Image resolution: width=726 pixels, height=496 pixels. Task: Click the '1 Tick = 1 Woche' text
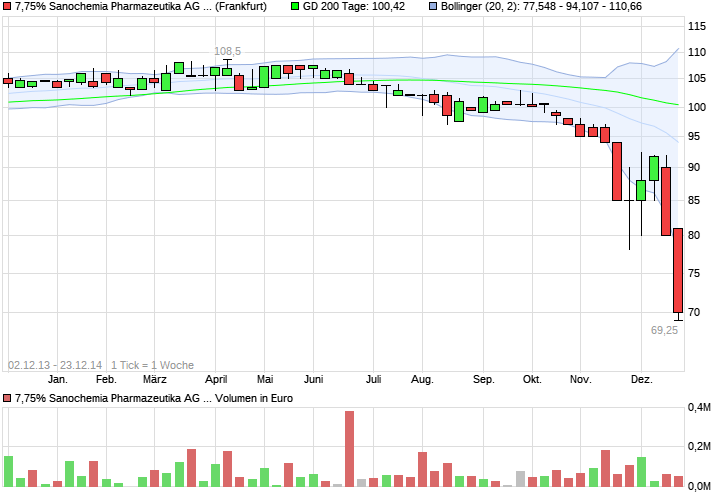pyautogui.click(x=152, y=365)
